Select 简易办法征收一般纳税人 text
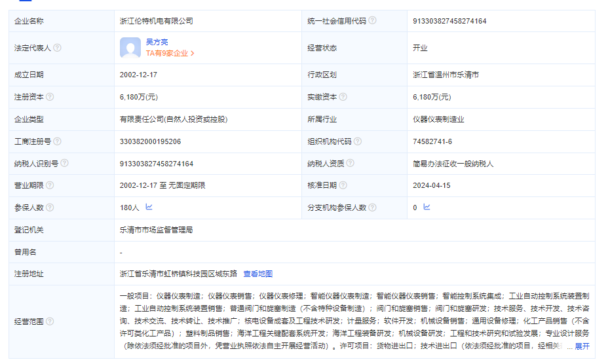This screenshot has width=608, height=364. [453, 164]
